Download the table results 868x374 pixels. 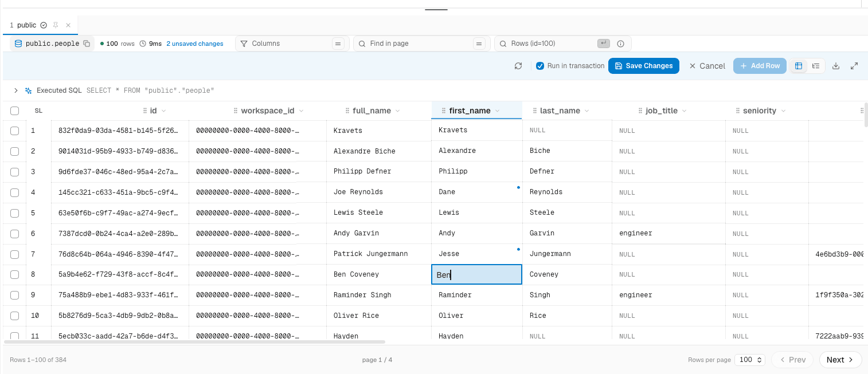point(836,66)
